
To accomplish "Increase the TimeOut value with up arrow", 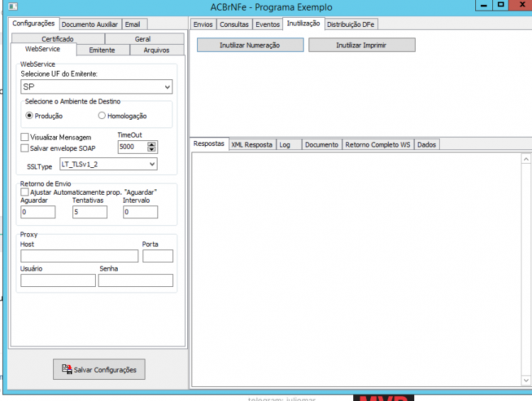I will (151, 145).
